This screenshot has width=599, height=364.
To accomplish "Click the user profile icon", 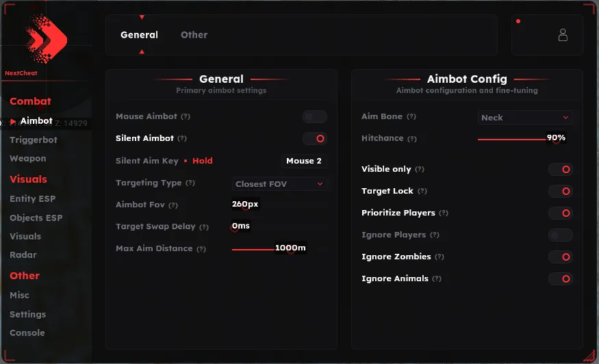I will 563,35.
